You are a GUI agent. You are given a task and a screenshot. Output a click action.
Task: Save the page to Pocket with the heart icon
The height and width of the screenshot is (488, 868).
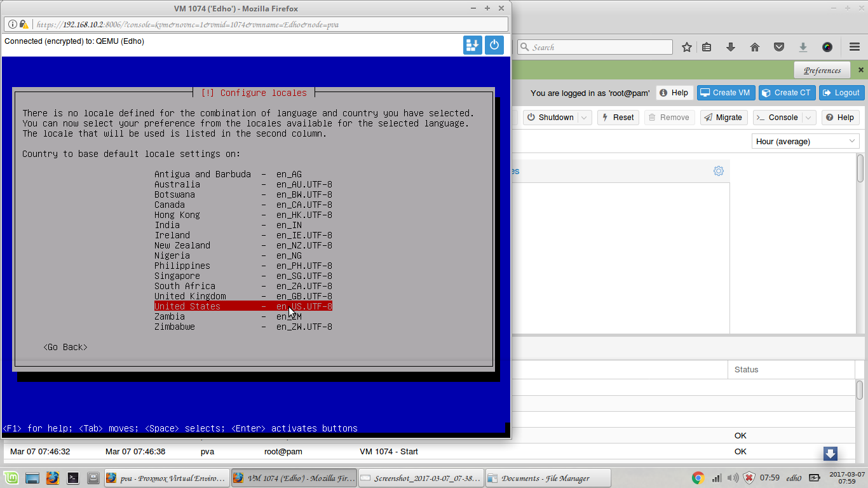click(778, 47)
